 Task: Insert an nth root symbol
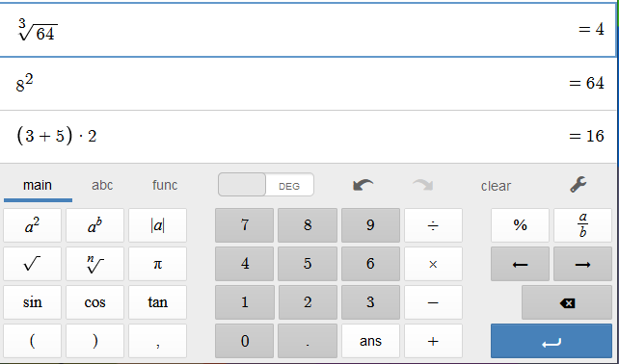94,264
